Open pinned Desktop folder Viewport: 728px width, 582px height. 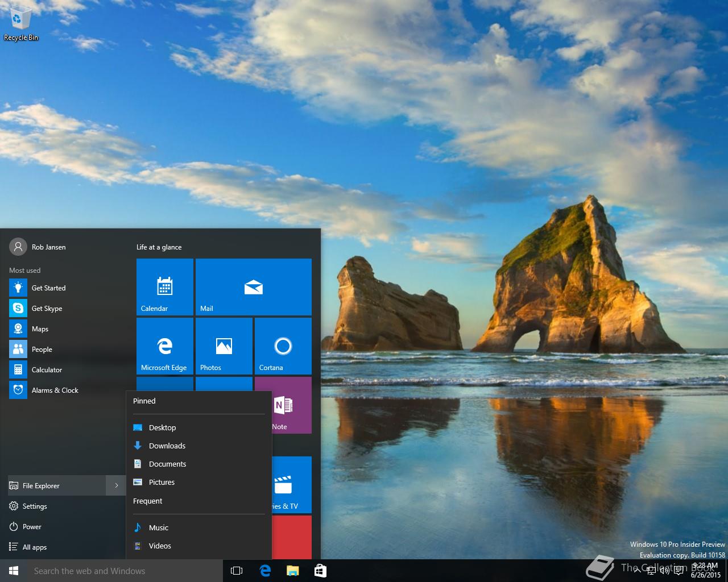[x=198, y=427]
